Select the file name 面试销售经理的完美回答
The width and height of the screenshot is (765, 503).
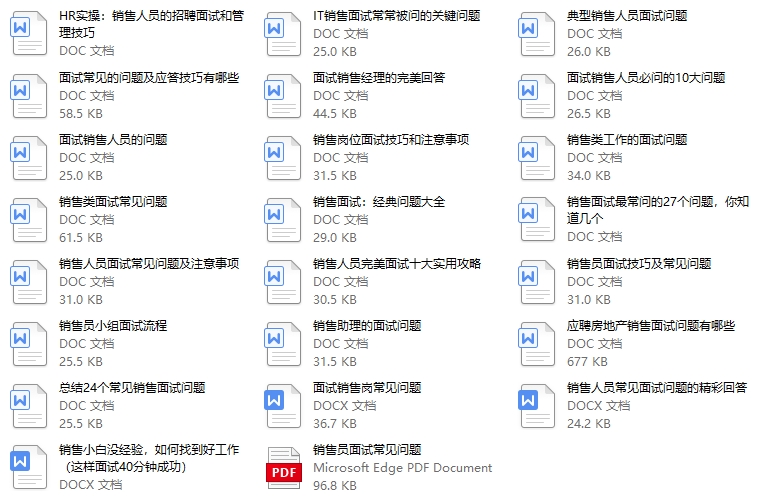379,78
